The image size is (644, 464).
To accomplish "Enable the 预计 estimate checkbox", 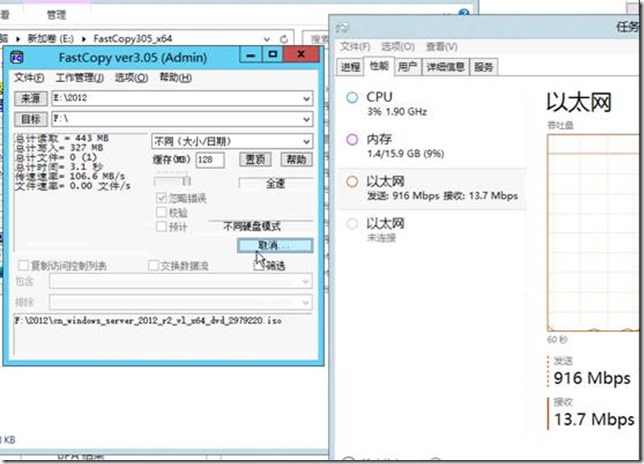I will point(161,227).
